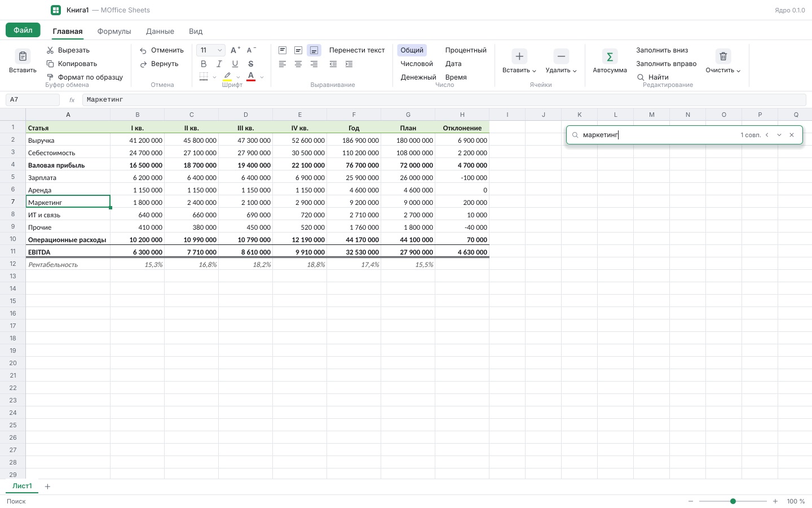Click Заполнить вниз button

[662, 50]
